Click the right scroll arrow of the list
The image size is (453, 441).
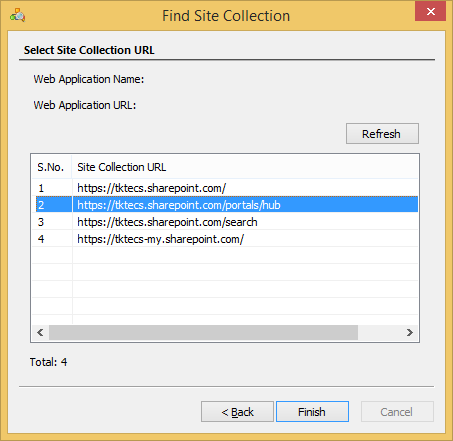[x=410, y=332]
